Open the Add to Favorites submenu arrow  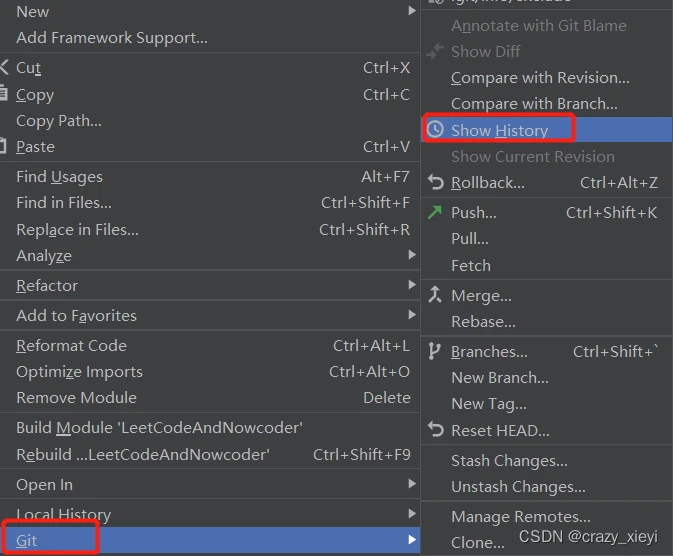click(412, 315)
